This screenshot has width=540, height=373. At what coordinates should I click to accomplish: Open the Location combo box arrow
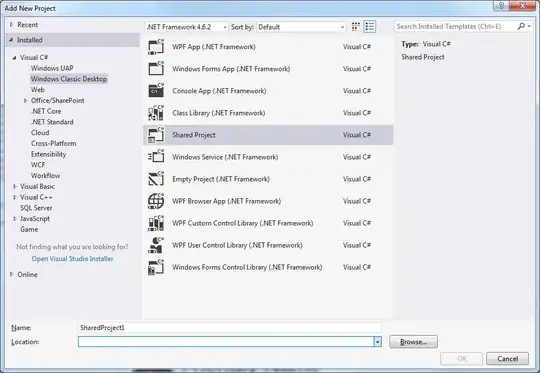378,342
